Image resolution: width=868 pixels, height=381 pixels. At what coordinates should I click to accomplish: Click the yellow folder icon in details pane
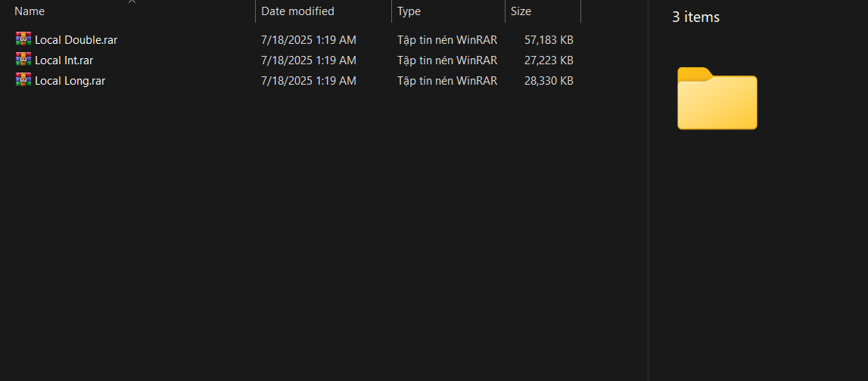click(x=717, y=98)
